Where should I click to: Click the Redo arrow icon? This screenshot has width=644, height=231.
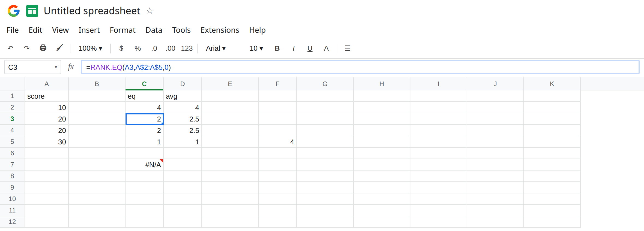(x=26, y=48)
